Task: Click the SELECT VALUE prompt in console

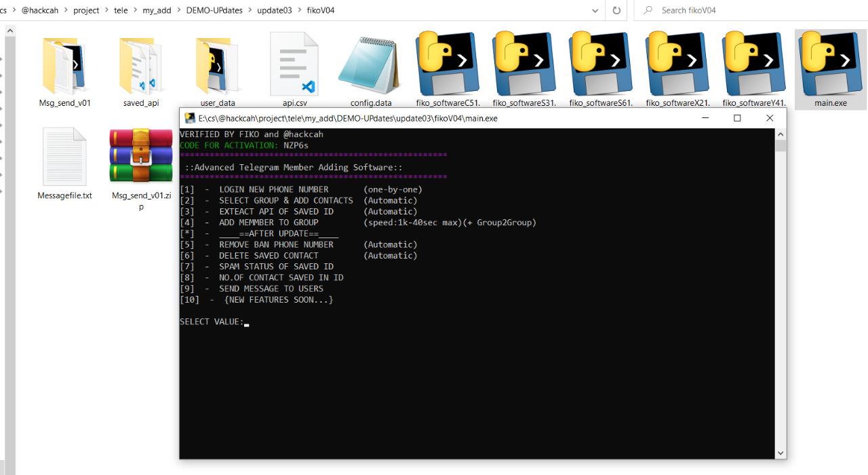Action: (x=212, y=322)
